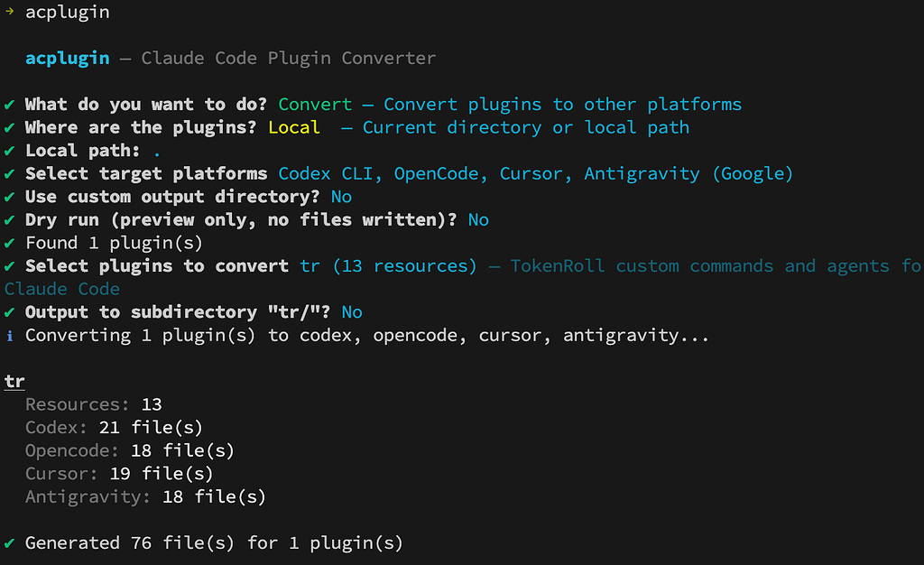Click the checkmark beside 'Where are the plugins?'
The width and height of the screenshot is (924, 565).
(9, 128)
